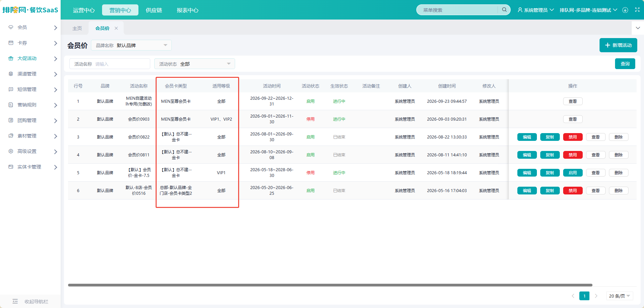This screenshot has width=644, height=308.
Task: Click the 卡券 sidebar icon
Action: pyautogui.click(x=11, y=43)
